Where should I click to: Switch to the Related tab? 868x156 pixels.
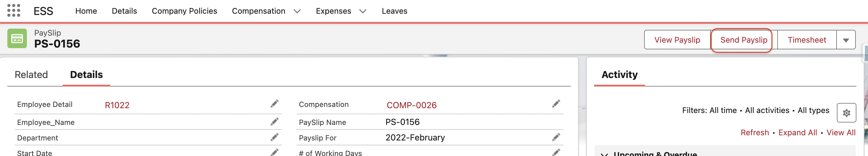[x=31, y=75]
